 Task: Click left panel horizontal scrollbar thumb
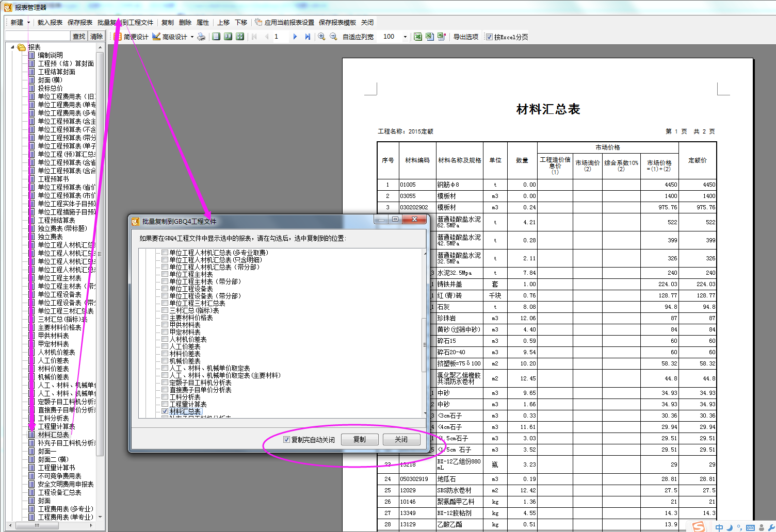[x=37, y=525]
